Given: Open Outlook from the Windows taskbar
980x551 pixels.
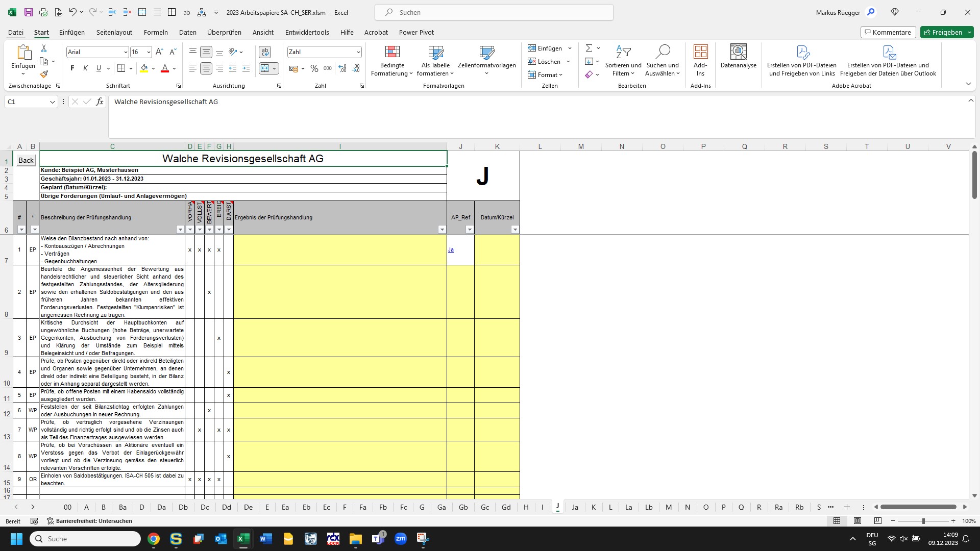Looking at the screenshot, I should coord(221,539).
